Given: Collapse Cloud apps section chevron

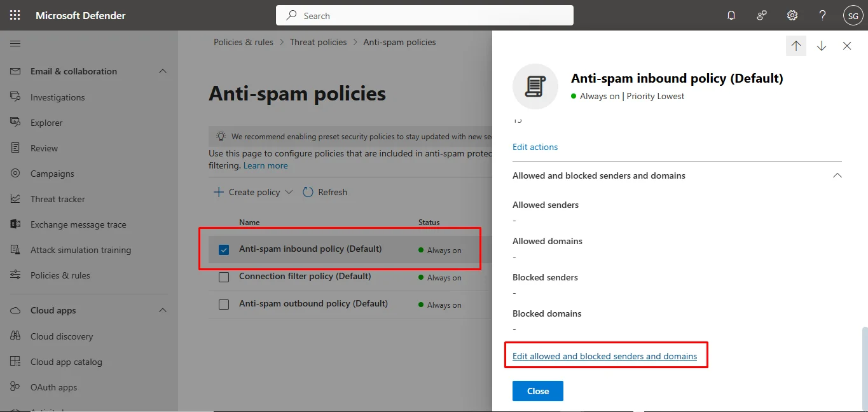Looking at the screenshot, I should [x=163, y=310].
